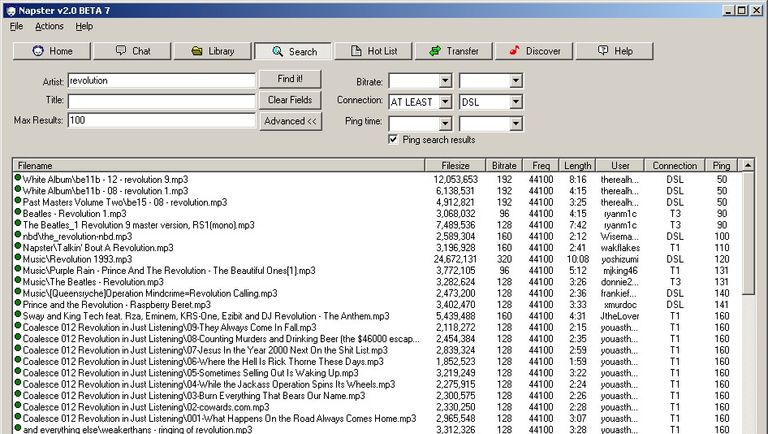Image resolution: width=768 pixels, height=434 pixels.
Task: Open the Library tab
Action: [213, 51]
